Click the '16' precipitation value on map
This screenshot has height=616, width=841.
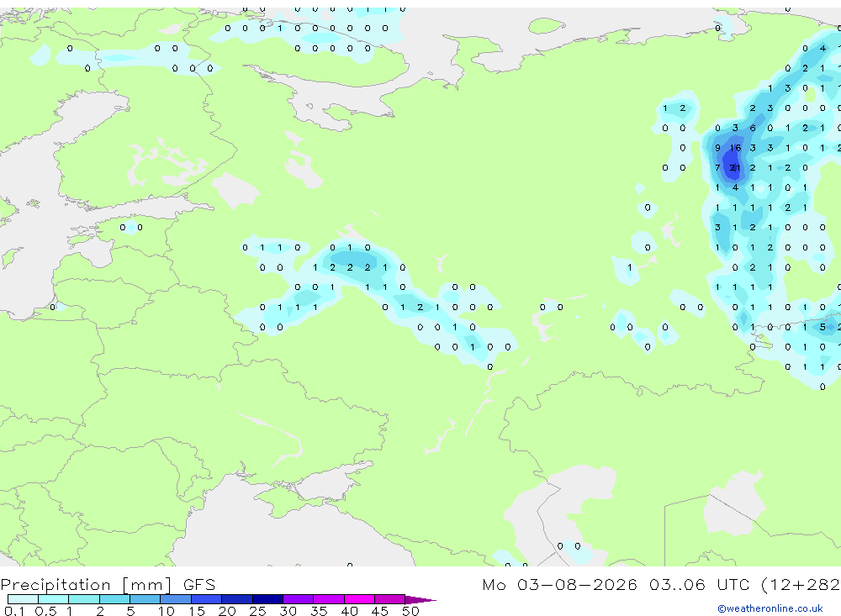[735, 148]
